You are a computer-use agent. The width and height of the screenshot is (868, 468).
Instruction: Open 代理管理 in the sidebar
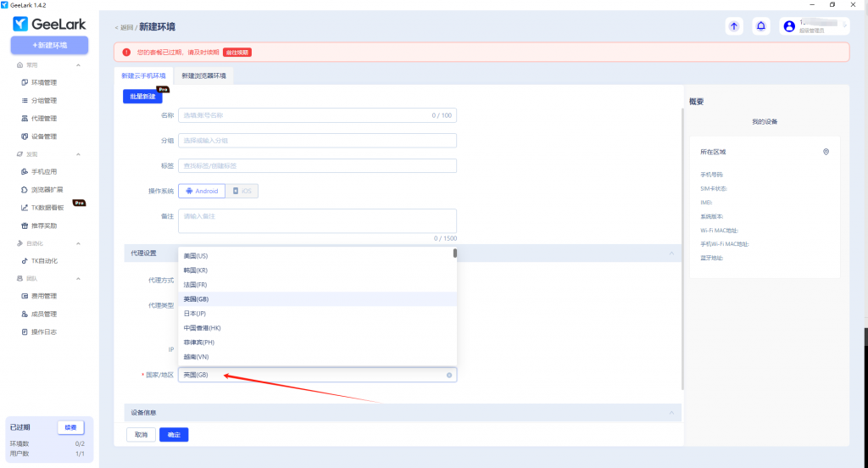click(x=43, y=119)
